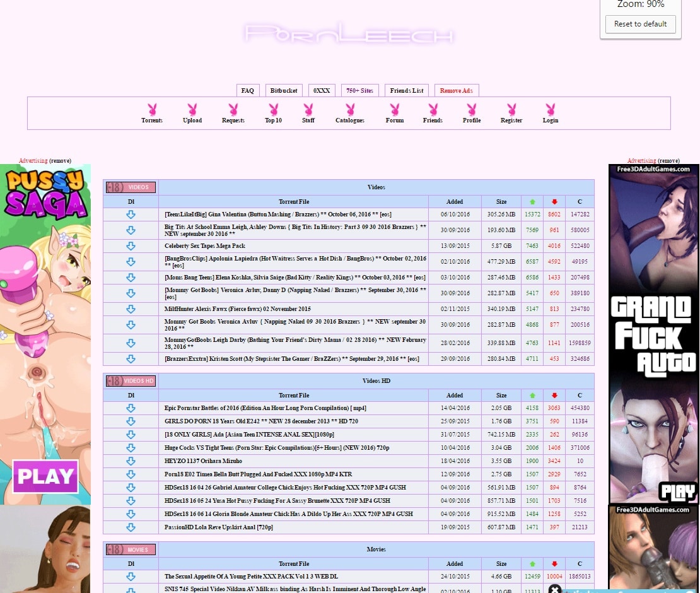Click green seeders arrow in Videos table header
Viewport: 700px width, 593px height.
[532, 202]
